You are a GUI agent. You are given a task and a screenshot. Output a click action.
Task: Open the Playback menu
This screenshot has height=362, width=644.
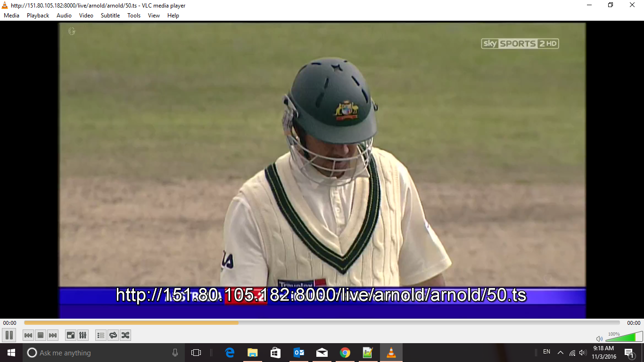point(38,16)
